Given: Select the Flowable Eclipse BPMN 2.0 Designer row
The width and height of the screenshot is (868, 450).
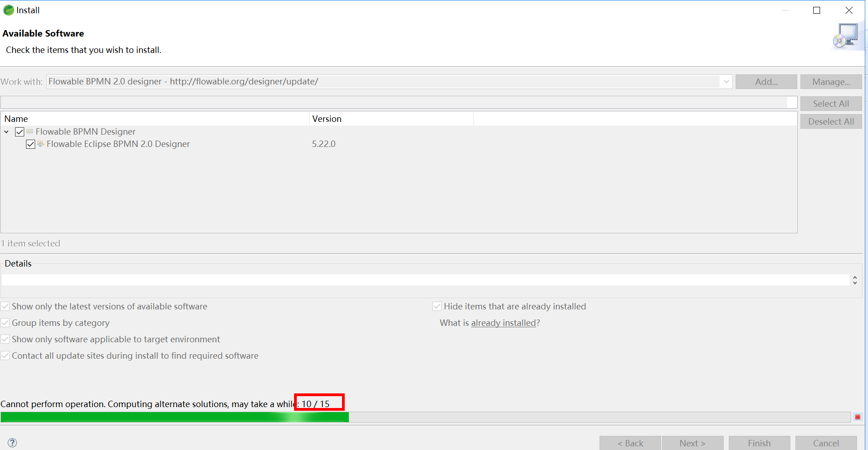Looking at the screenshot, I should pyautogui.click(x=118, y=144).
